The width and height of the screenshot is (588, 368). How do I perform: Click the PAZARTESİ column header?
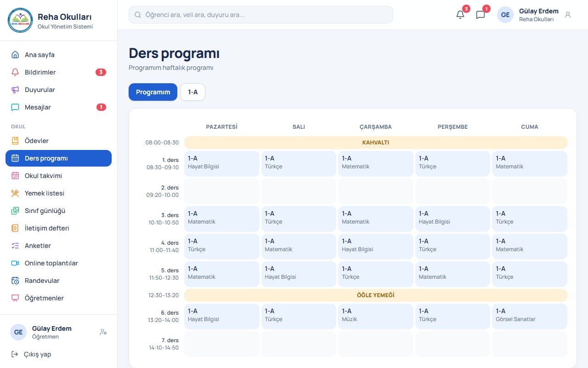click(x=222, y=127)
